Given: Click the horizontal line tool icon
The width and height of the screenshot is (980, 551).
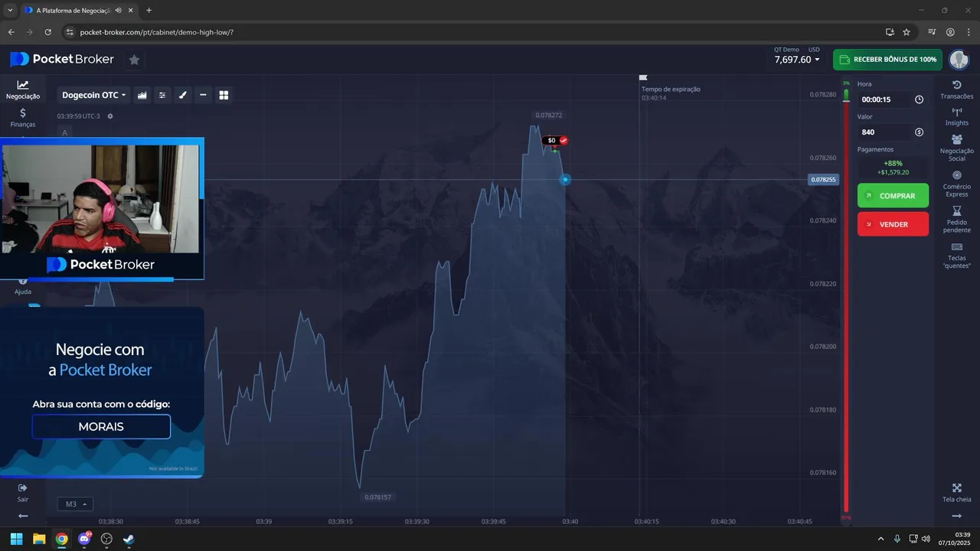Looking at the screenshot, I should point(203,95).
